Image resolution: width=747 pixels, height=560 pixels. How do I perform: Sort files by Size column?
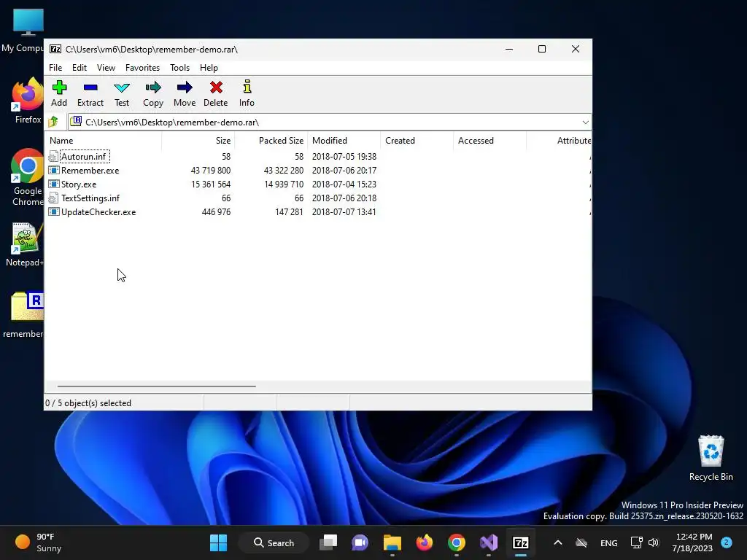coord(198,141)
